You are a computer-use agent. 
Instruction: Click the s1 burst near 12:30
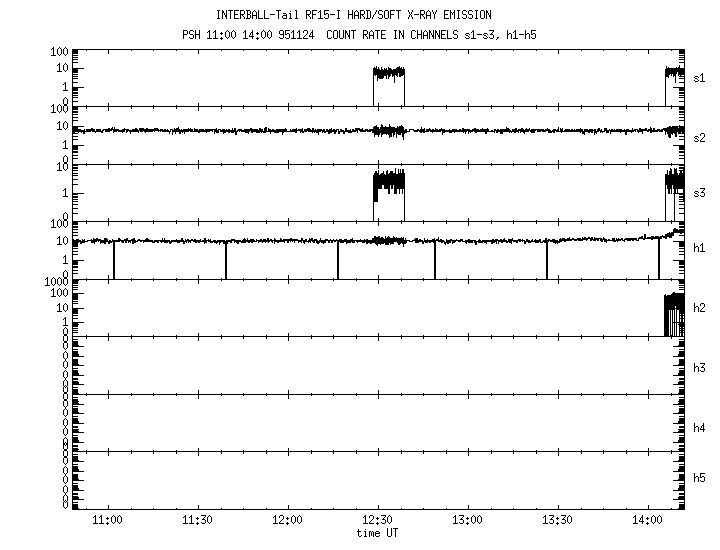(388, 74)
